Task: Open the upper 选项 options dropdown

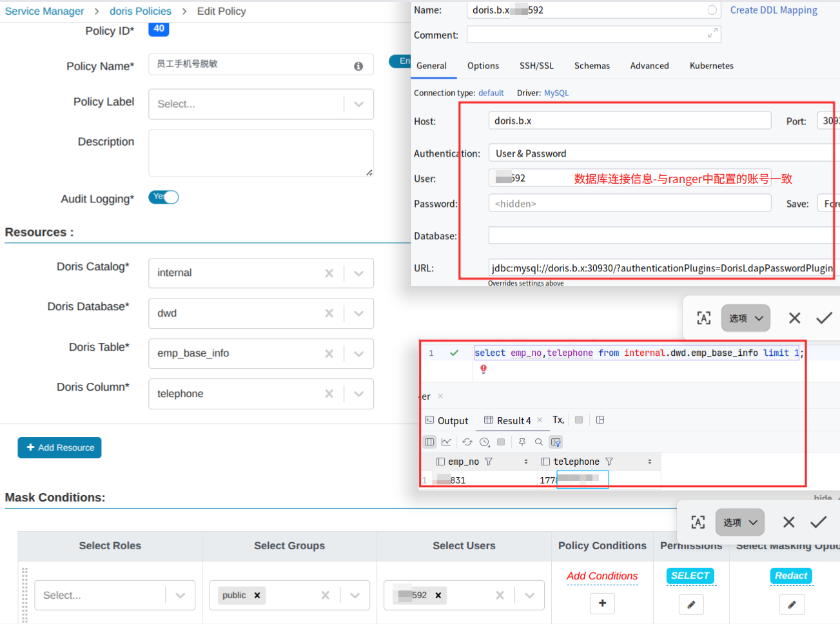Action: click(x=746, y=318)
